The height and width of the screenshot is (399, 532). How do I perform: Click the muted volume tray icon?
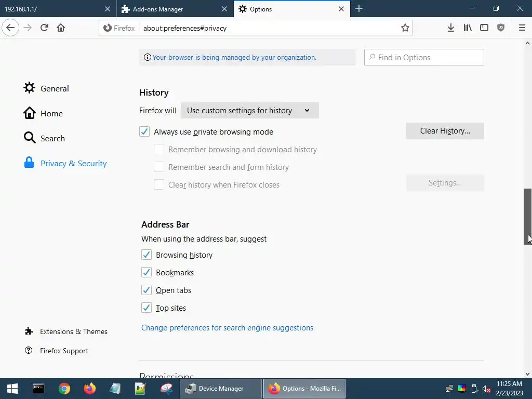click(486, 389)
